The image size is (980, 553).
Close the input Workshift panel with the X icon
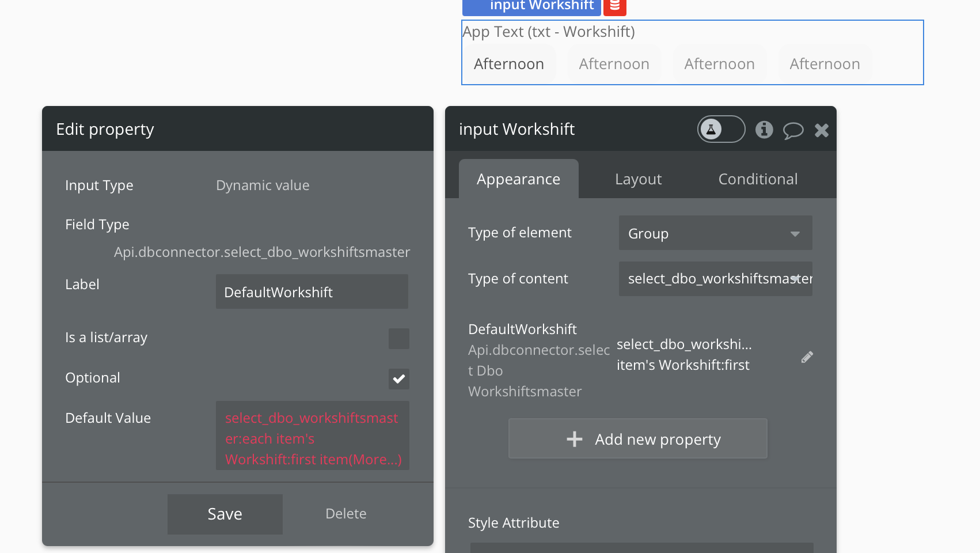pos(822,130)
